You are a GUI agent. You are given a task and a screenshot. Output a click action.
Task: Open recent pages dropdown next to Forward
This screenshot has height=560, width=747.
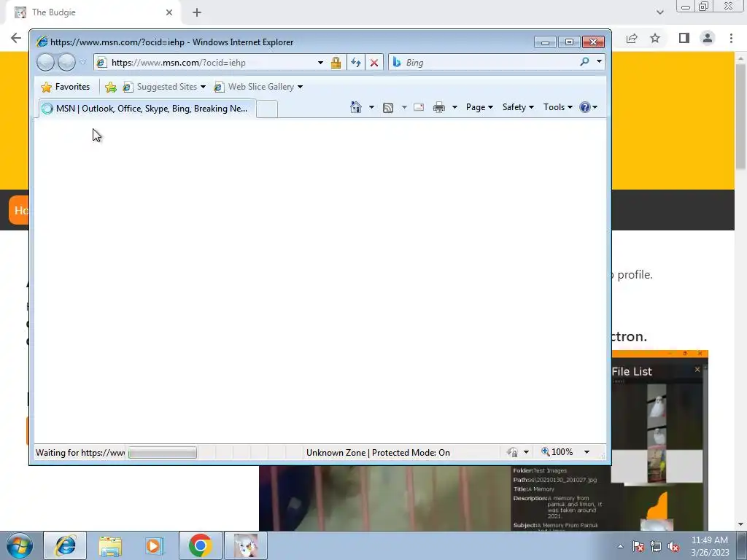coord(82,63)
